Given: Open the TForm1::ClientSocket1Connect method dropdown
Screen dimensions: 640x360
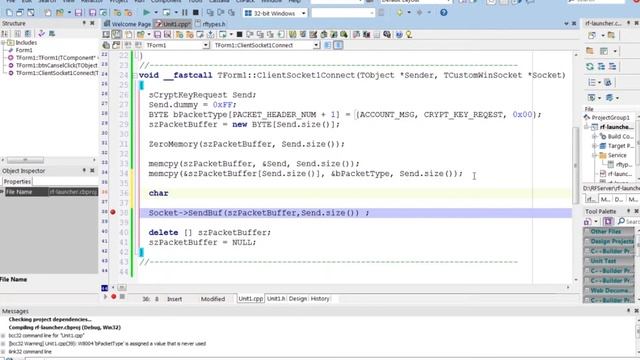Looking at the screenshot, I should pos(316,45).
